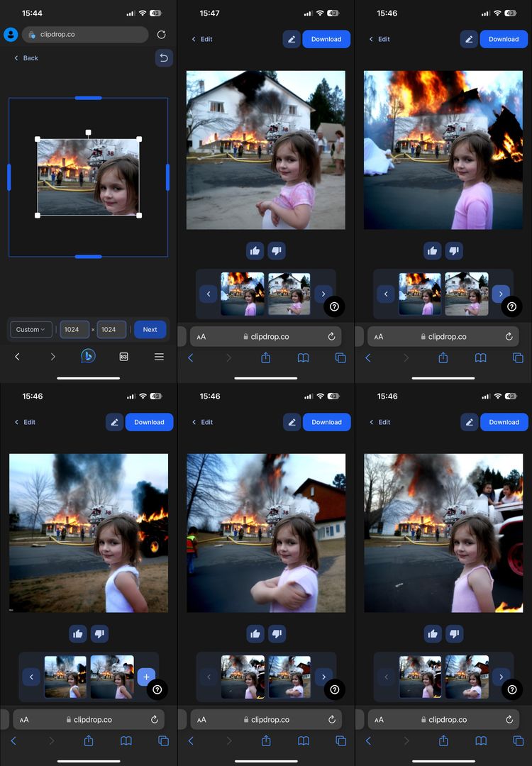Open Safari tabs overview in the 15:47 screen
Viewport: 532px width, 766px height.
click(340, 358)
